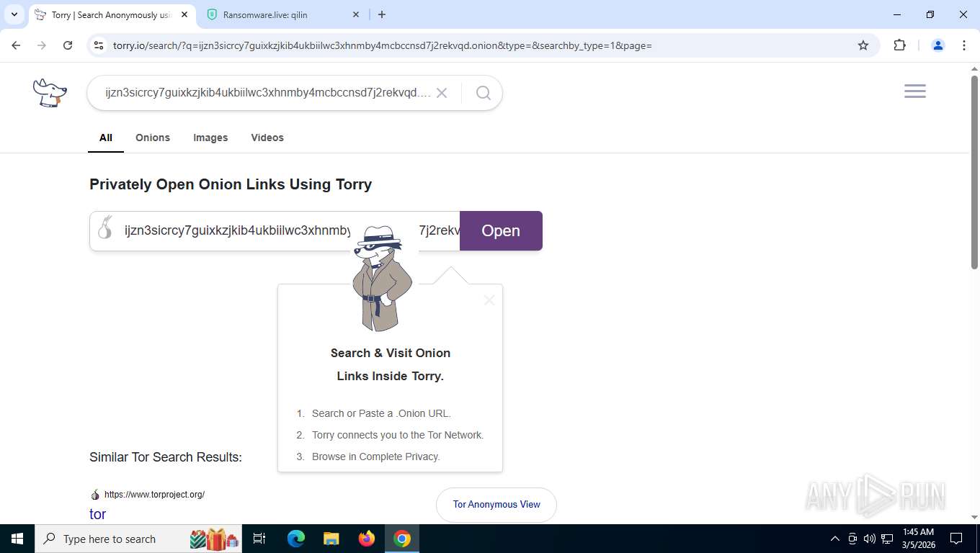Click the browser forward arrow
The image size is (980, 553).
coord(42,45)
